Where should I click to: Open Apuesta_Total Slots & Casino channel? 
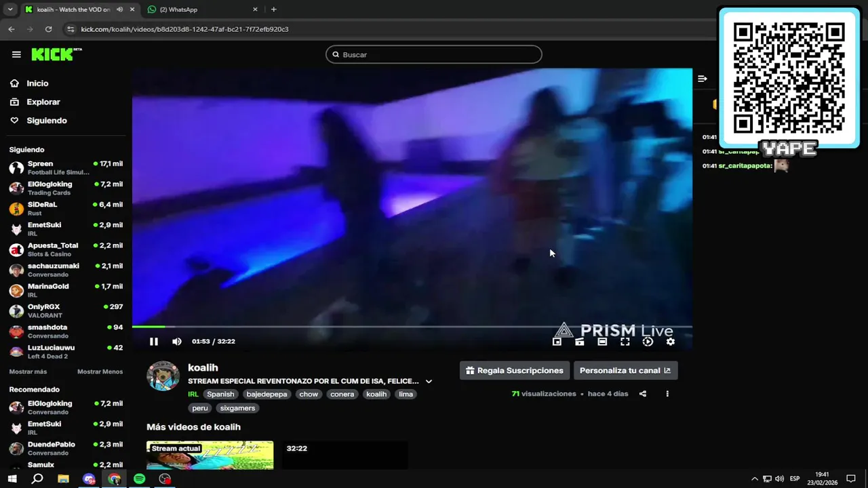click(66, 249)
